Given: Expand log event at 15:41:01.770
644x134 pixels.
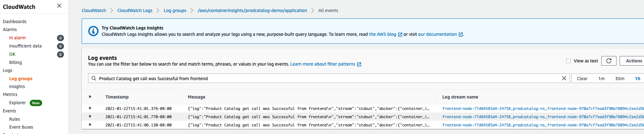Looking at the screenshot, I should coord(90,117).
